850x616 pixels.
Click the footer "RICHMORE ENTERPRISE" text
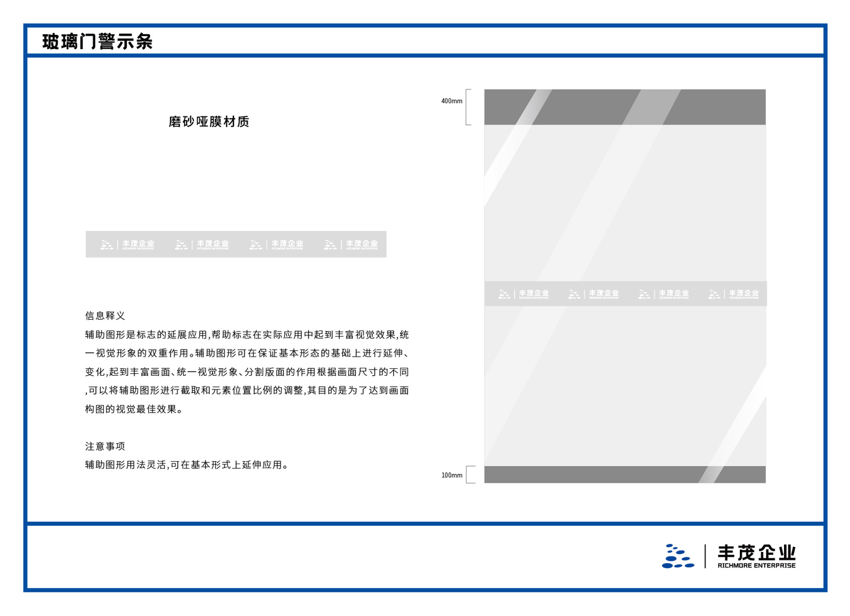coord(757,566)
